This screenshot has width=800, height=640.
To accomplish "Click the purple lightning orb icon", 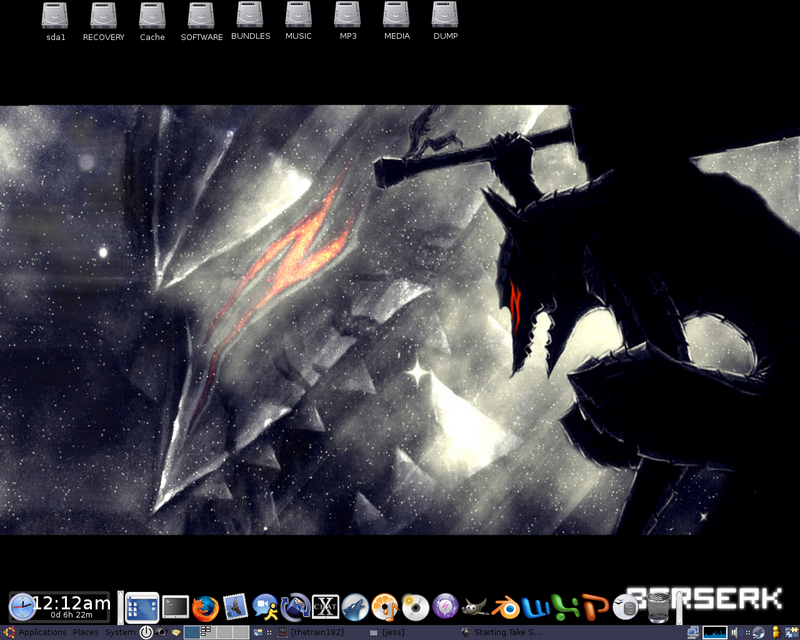I will point(445,607).
